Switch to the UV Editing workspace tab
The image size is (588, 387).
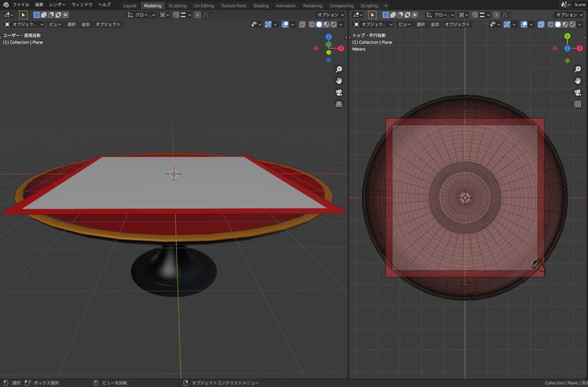203,6
